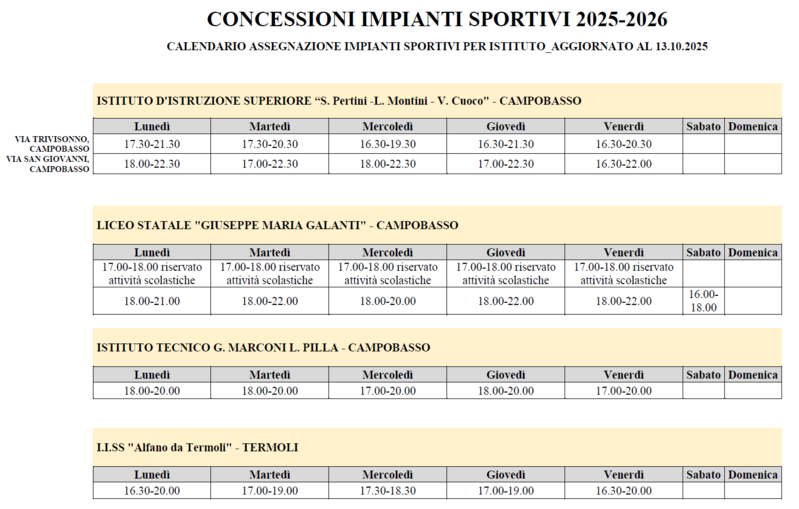Click the Sabato header in Termoli table
Image resolution: width=799 pixels, height=509 pixels.
(x=703, y=474)
